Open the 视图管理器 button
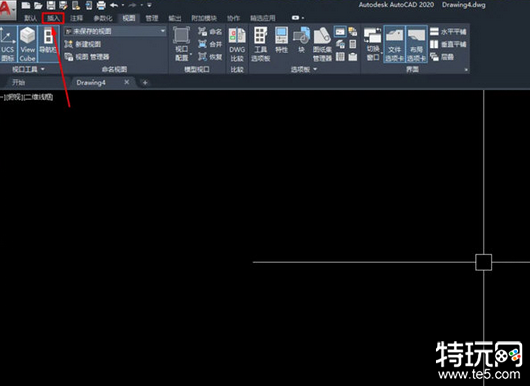 pyautogui.click(x=87, y=57)
